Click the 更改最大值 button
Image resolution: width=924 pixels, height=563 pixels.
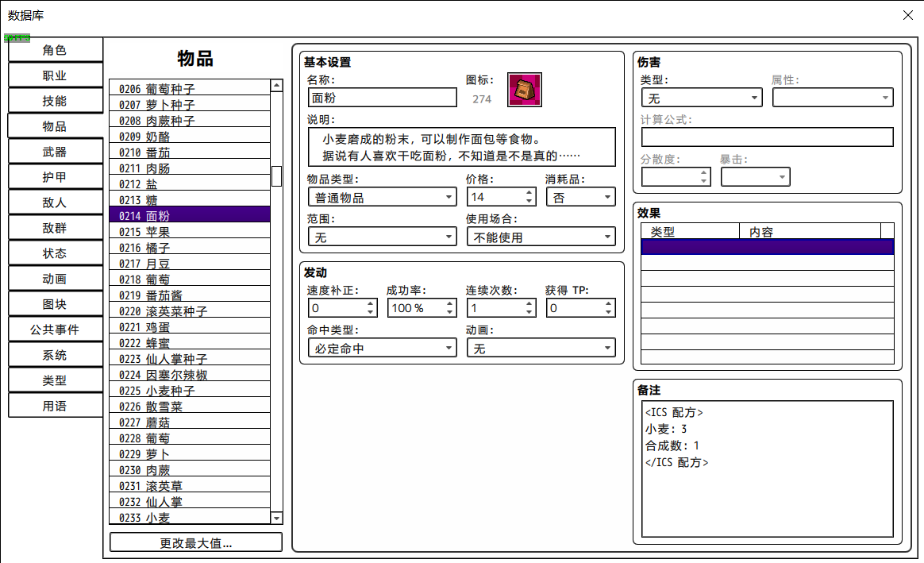click(x=195, y=542)
